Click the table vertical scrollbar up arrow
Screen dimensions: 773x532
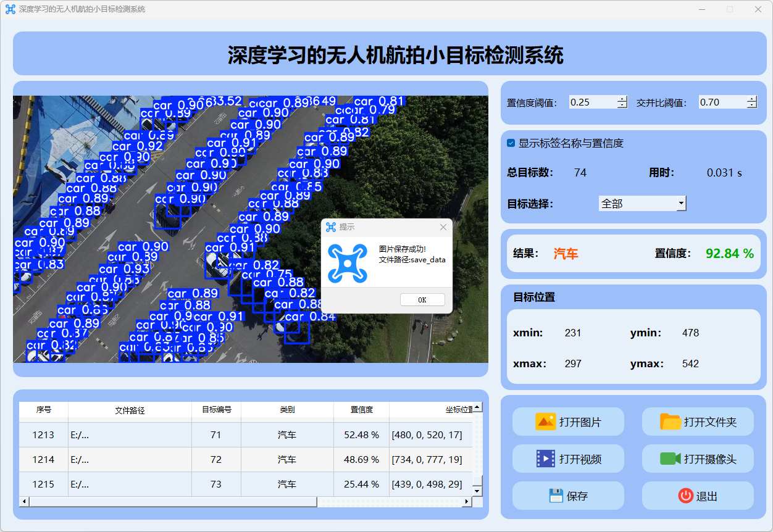pos(477,407)
